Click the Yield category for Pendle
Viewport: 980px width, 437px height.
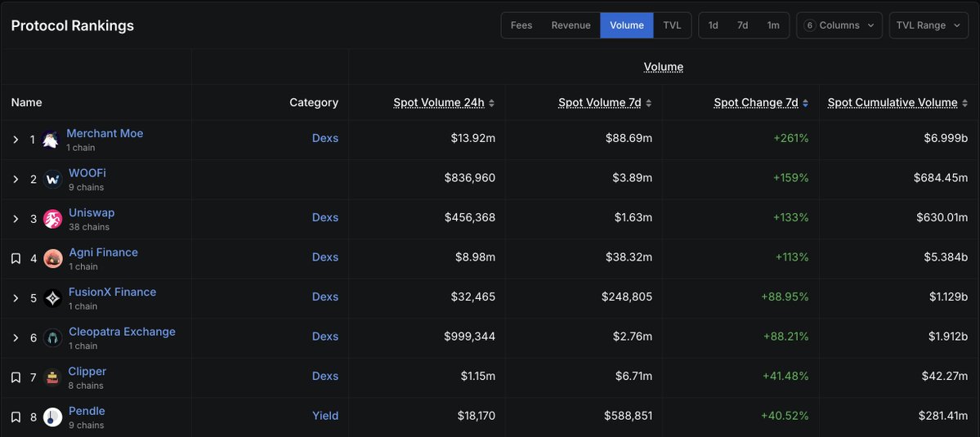click(x=325, y=416)
